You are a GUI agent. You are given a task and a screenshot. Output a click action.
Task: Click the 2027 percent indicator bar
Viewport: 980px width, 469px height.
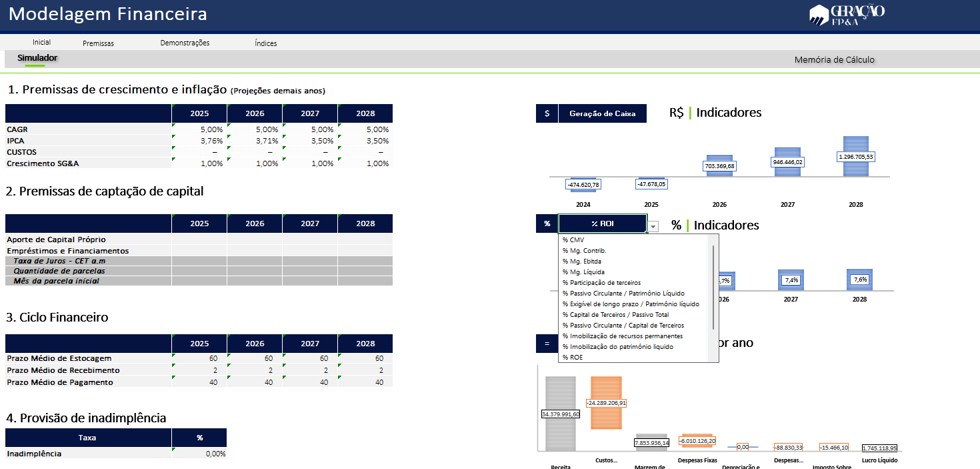tap(791, 280)
